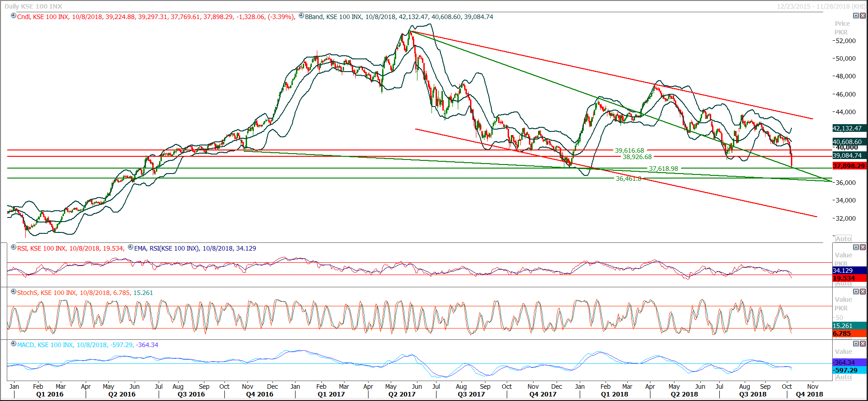Click the 42,132.47 upper band price tag
The image size is (868, 401).
point(849,128)
